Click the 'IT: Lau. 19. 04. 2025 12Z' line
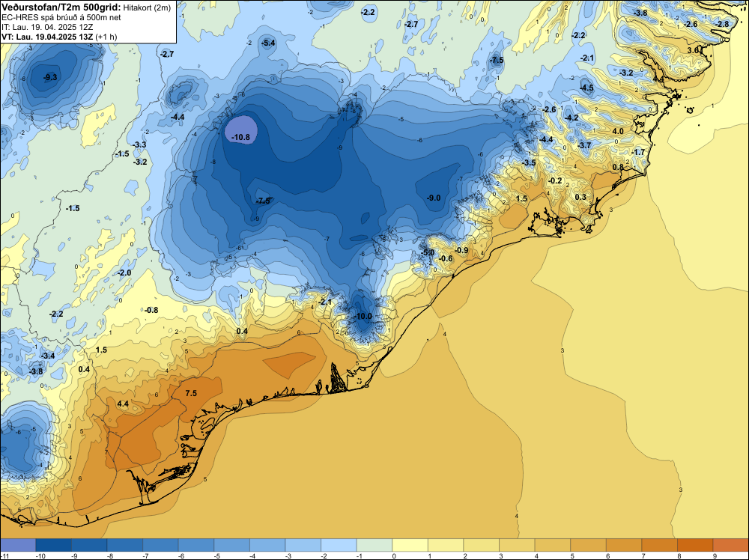The height and width of the screenshot is (560, 749). pos(47,27)
